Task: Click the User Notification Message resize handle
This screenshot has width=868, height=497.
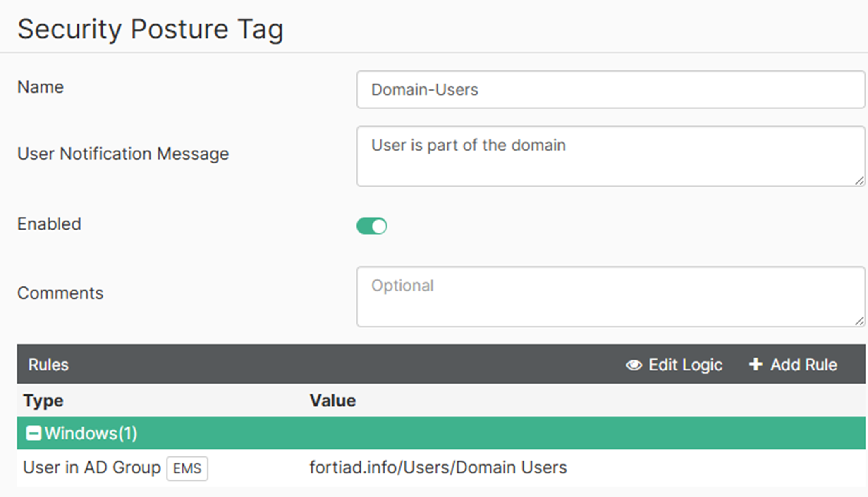Action: tap(859, 181)
